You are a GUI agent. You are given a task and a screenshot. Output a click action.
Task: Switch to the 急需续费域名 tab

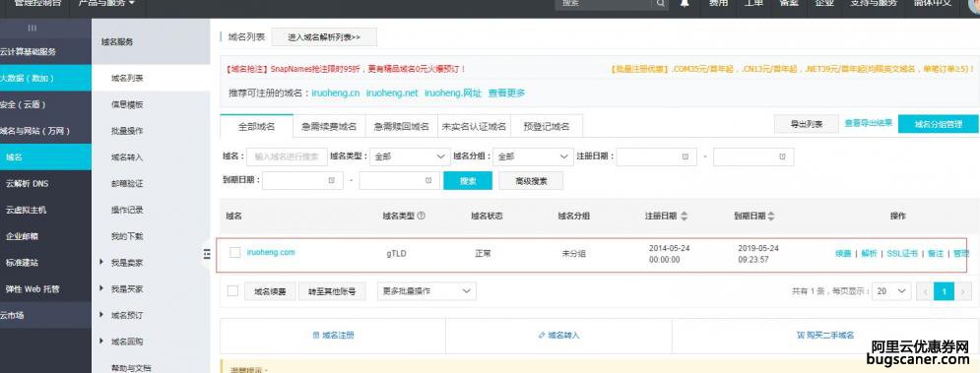pyautogui.click(x=329, y=126)
